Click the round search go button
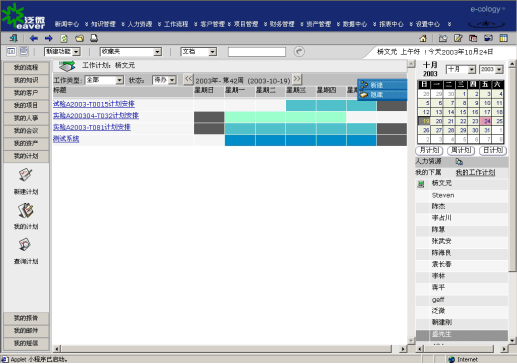The width and height of the screenshot is (517, 364). 299,52
